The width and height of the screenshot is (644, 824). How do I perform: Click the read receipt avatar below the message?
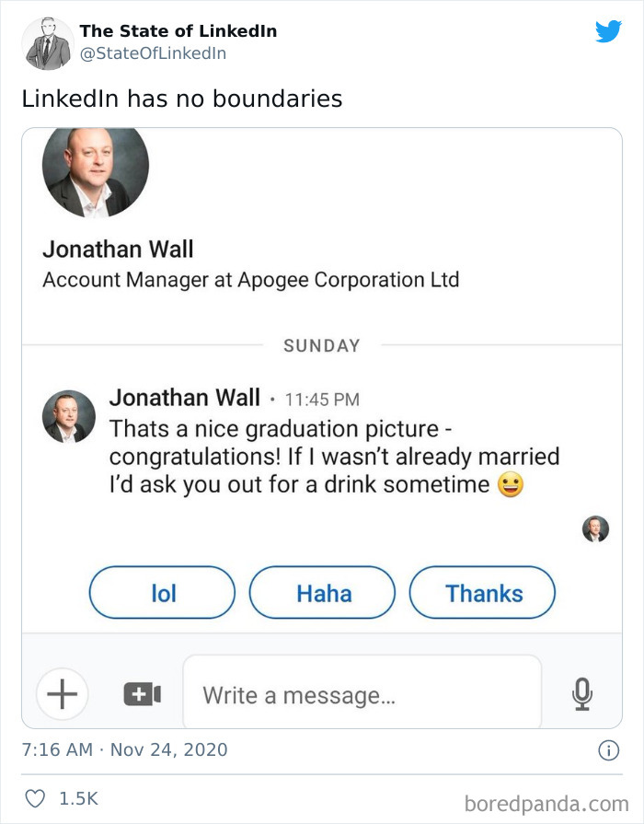pos(594,528)
